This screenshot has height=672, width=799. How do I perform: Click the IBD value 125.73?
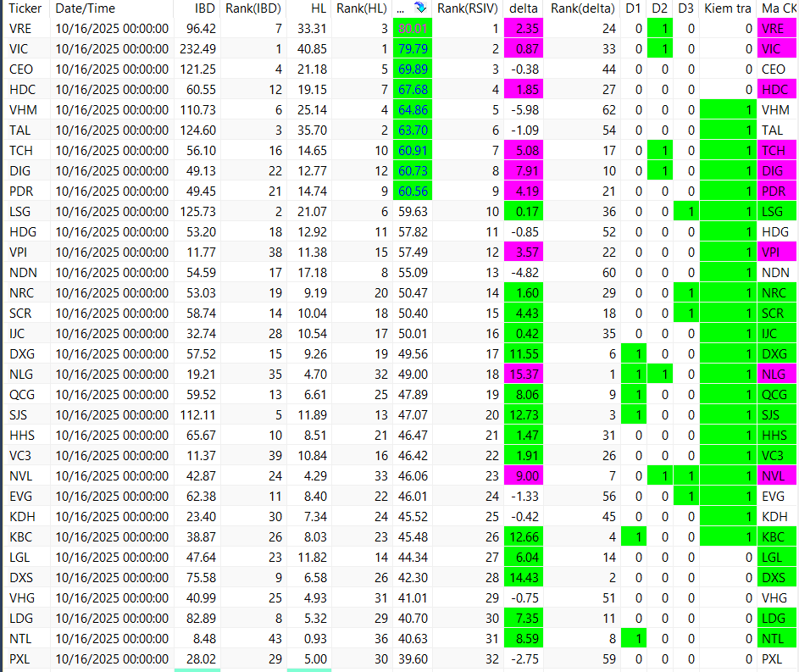click(x=197, y=212)
